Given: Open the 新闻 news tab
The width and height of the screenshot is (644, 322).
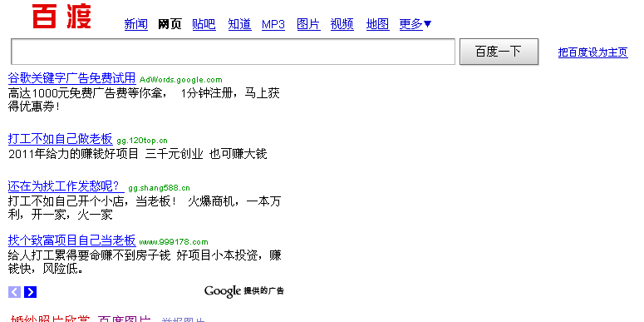Looking at the screenshot, I should pyautogui.click(x=136, y=24).
